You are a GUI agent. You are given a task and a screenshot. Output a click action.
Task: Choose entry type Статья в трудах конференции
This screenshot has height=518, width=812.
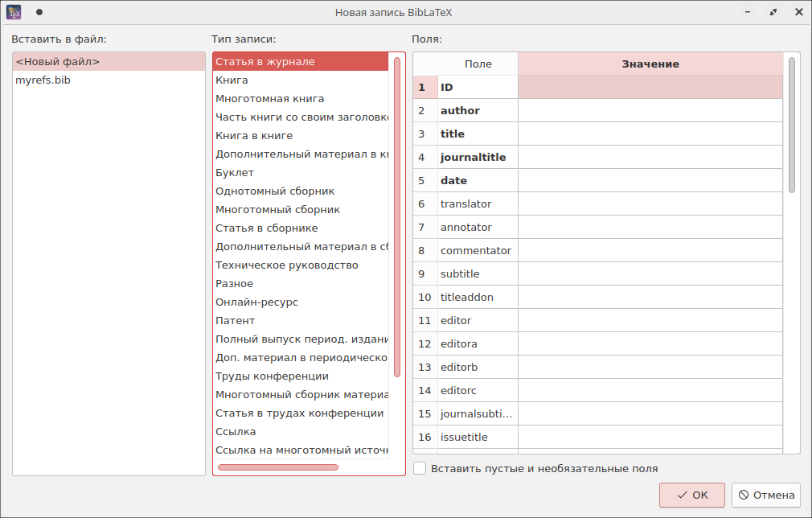(301, 413)
